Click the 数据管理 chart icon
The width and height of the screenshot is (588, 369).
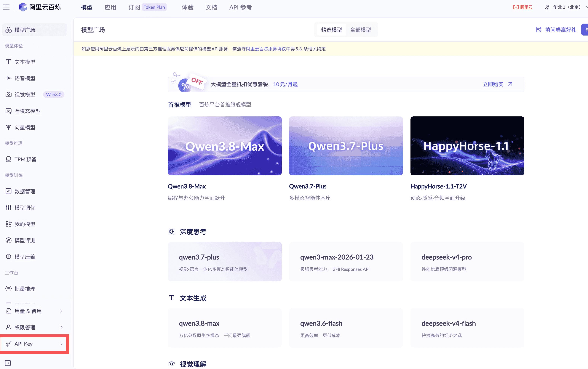pos(9,191)
